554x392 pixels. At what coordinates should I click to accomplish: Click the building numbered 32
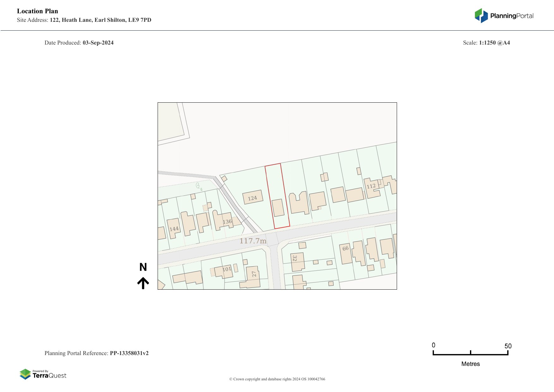click(x=297, y=262)
